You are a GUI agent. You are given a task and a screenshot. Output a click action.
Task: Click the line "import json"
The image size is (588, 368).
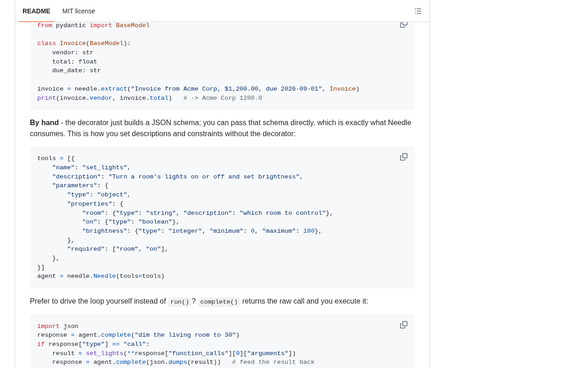(58, 326)
